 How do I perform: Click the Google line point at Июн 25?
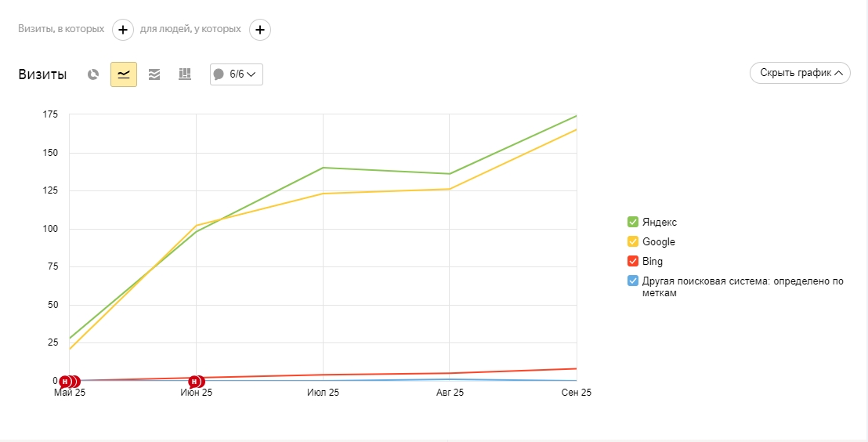[x=196, y=226]
